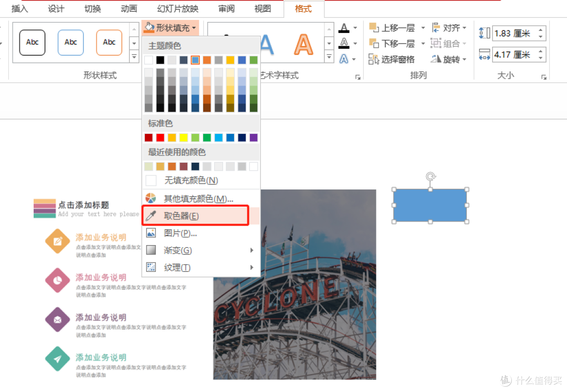Click the rotation handle above blue rectangle
The width and height of the screenshot is (567, 392).
430,176
